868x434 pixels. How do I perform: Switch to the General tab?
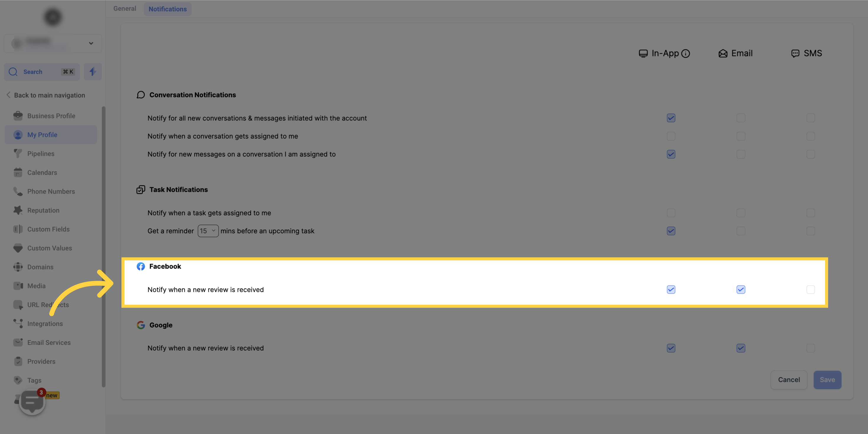click(125, 9)
